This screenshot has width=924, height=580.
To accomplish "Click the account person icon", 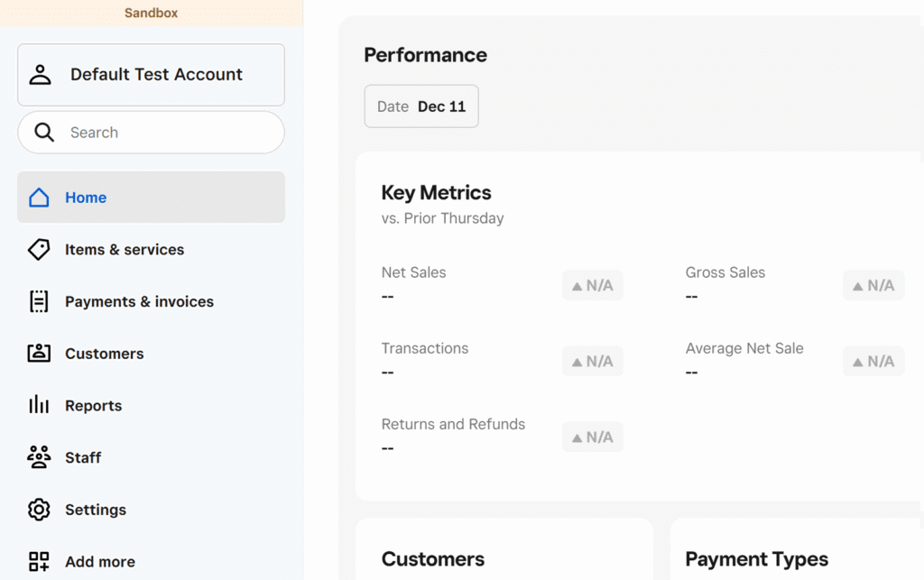I will [x=41, y=75].
